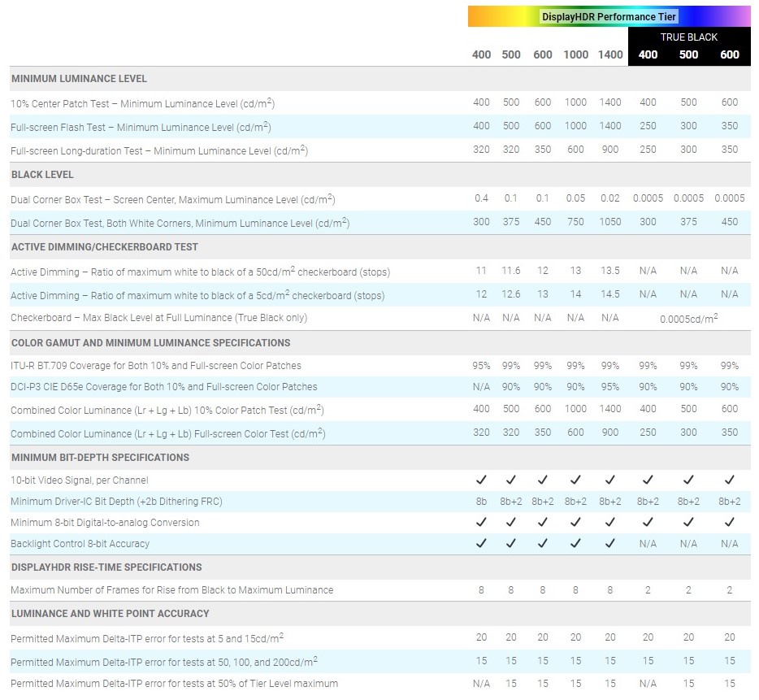Click the BLACK LEVEL section header
Viewport: 759px width, 700px height.
(x=42, y=175)
